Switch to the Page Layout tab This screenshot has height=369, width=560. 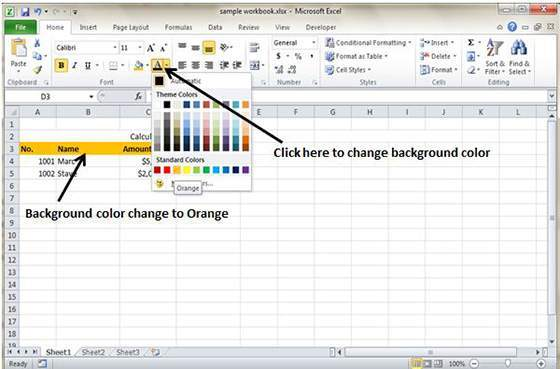coord(131,28)
